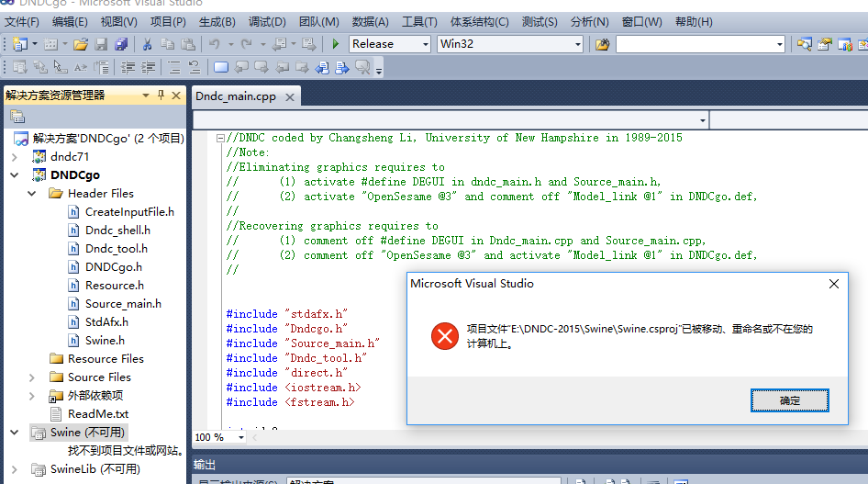Click the Save floppy disk icon
868x484 pixels.
pyautogui.click(x=101, y=44)
